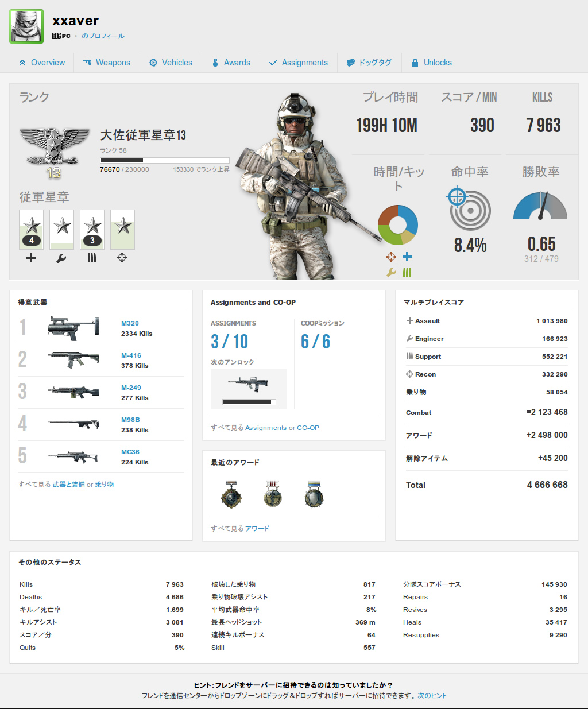Open the 乗り物 link under weapons list
This screenshot has width=588, height=709.
tap(104, 485)
